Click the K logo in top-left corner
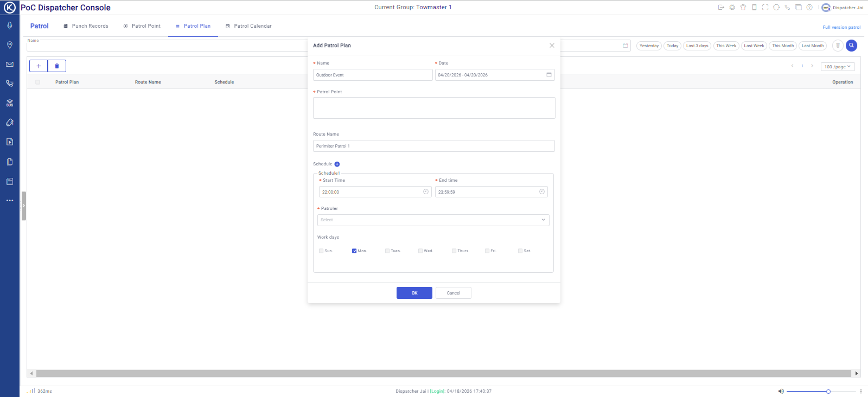 click(10, 8)
